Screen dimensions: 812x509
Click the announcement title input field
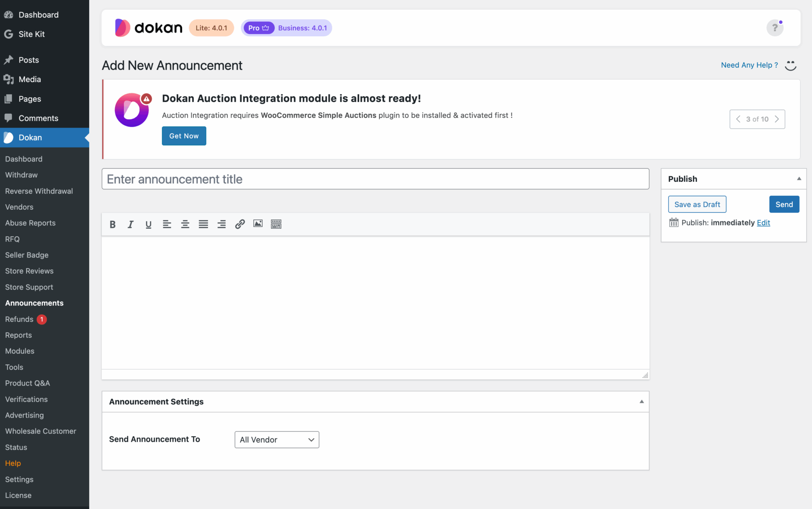point(376,179)
